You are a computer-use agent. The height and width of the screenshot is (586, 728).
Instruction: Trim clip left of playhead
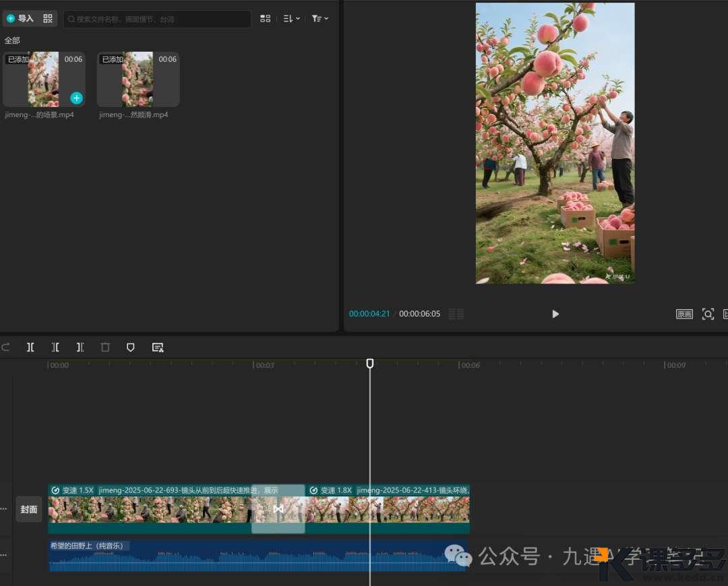click(x=55, y=348)
